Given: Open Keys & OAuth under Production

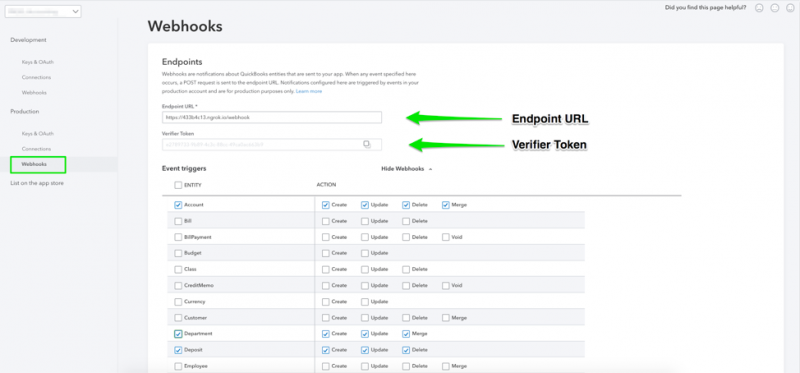Looking at the screenshot, I should coord(38,134).
